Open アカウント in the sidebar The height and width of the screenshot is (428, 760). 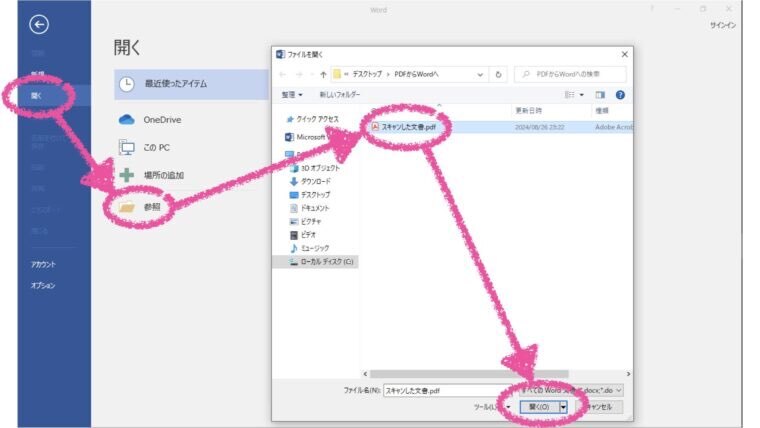coord(43,264)
